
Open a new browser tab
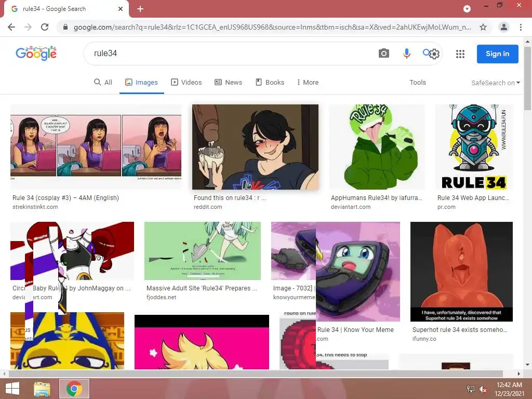(x=140, y=9)
